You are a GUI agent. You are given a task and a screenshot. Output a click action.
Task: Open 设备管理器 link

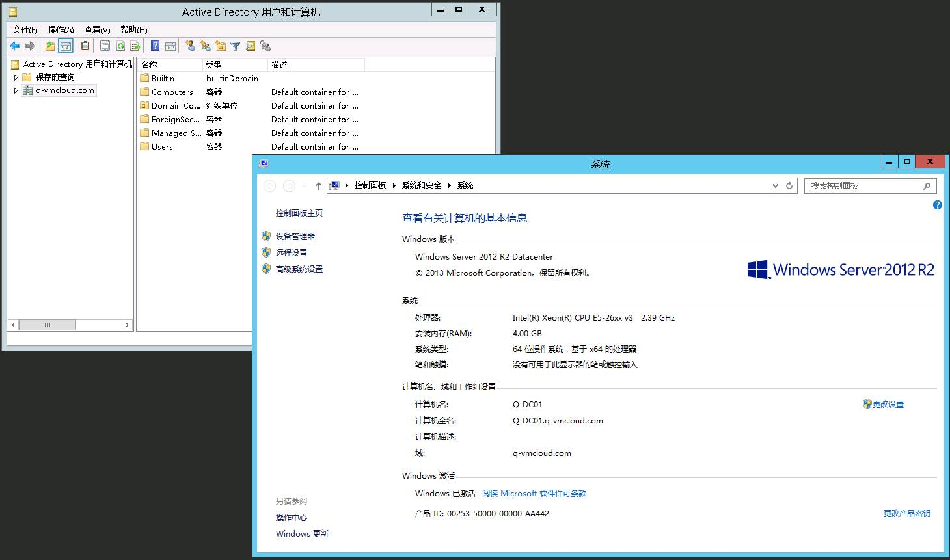[x=295, y=236]
